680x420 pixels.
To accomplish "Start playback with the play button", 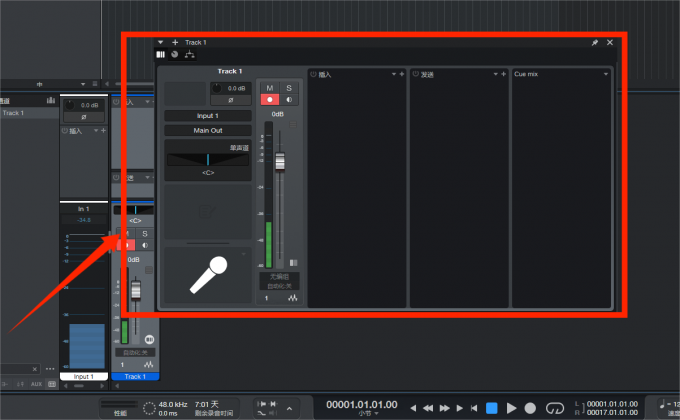I will (511, 408).
